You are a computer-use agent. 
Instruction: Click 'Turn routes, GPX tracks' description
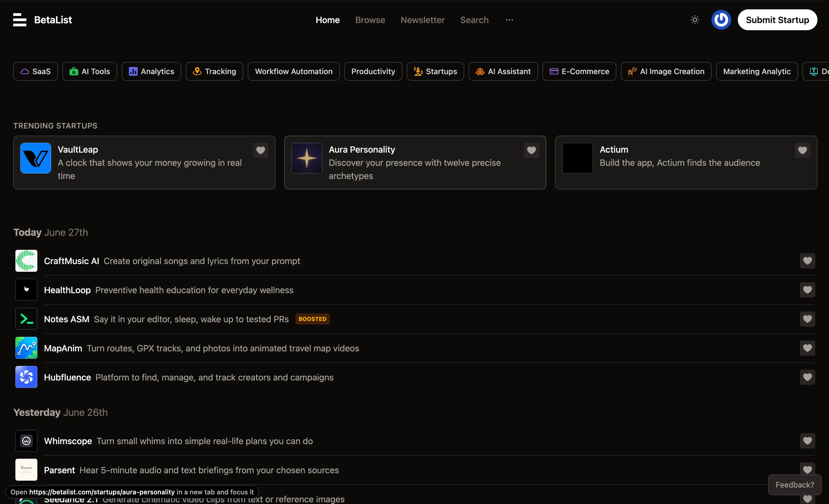(223, 348)
